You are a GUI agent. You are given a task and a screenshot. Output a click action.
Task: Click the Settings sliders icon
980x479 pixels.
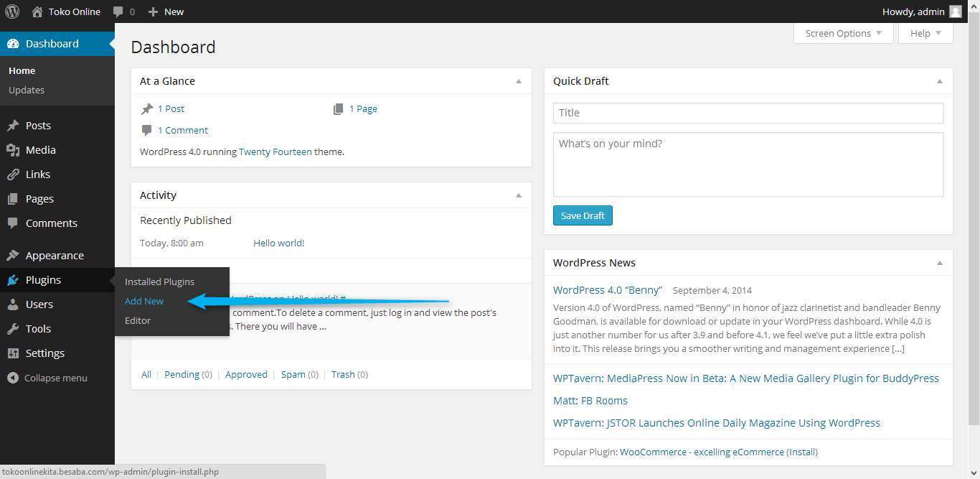point(13,353)
